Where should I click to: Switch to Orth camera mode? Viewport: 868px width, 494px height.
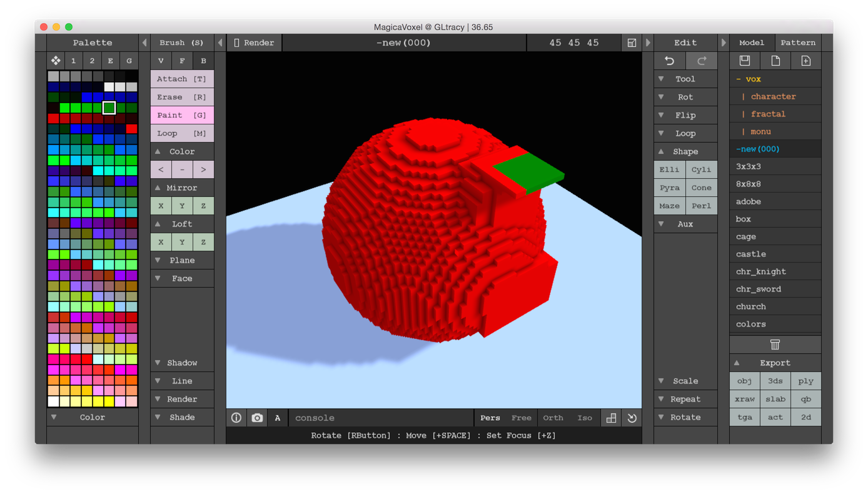point(553,418)
